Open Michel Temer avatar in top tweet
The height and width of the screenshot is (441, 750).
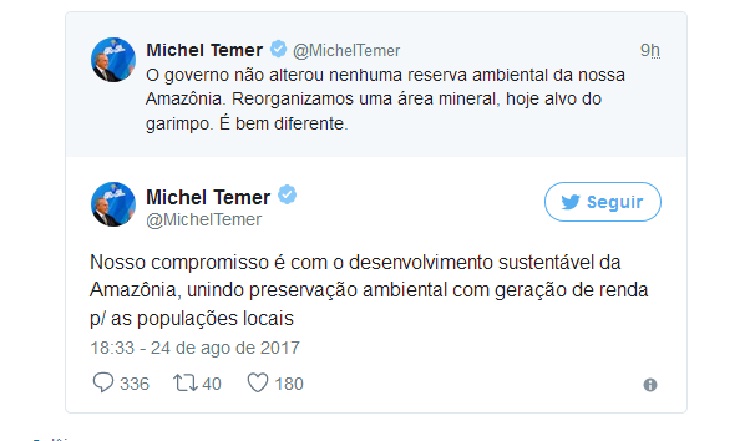tap(113, 59)
